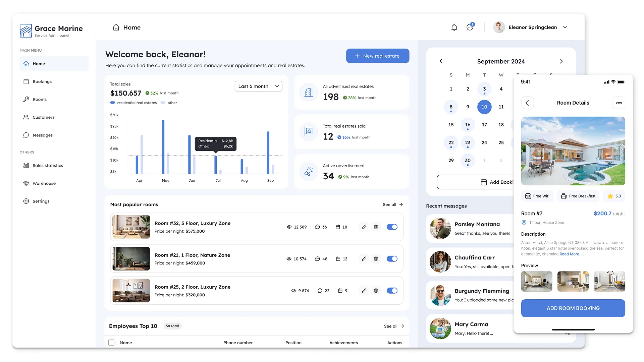Click the Add Booking calendar button

click(475, 182)
